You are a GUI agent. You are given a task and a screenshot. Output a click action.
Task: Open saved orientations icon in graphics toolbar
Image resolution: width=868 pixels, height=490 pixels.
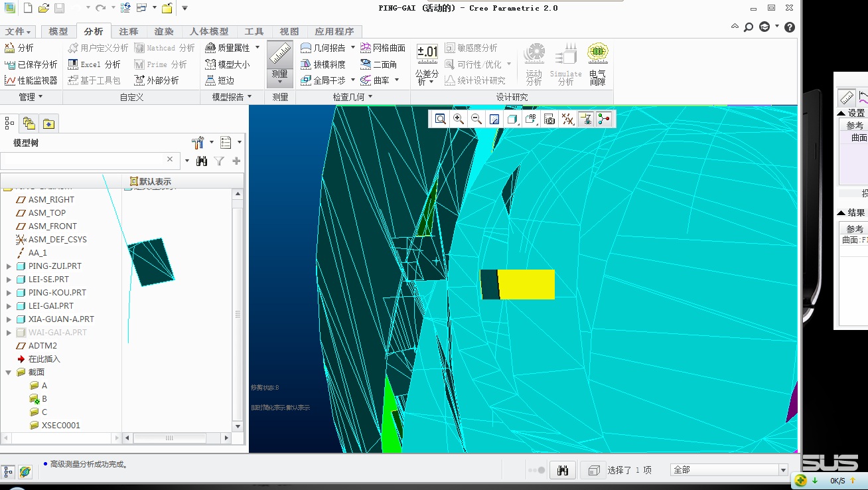(x=530, y=119)
